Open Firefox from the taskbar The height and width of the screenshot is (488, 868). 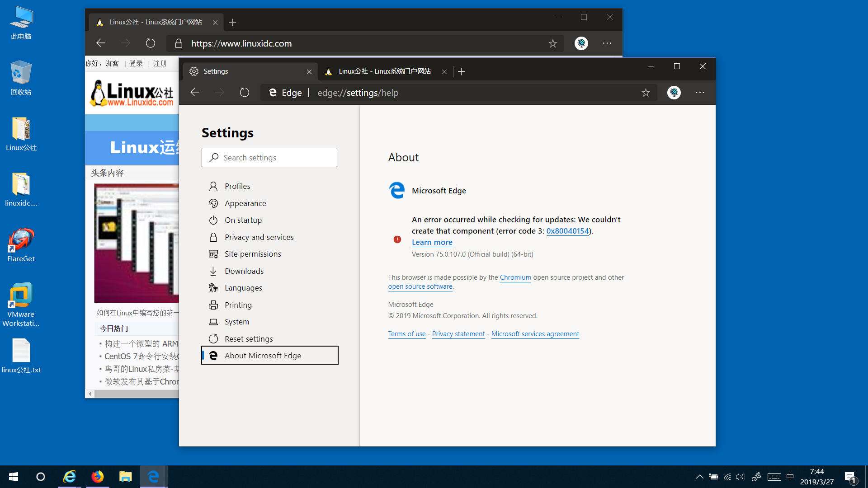[x=98, y=477]
